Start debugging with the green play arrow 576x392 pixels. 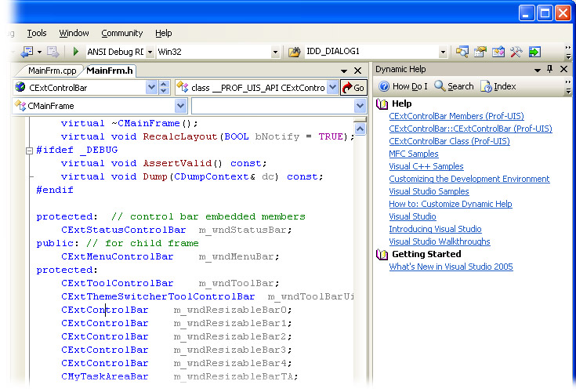click(76, 52)
